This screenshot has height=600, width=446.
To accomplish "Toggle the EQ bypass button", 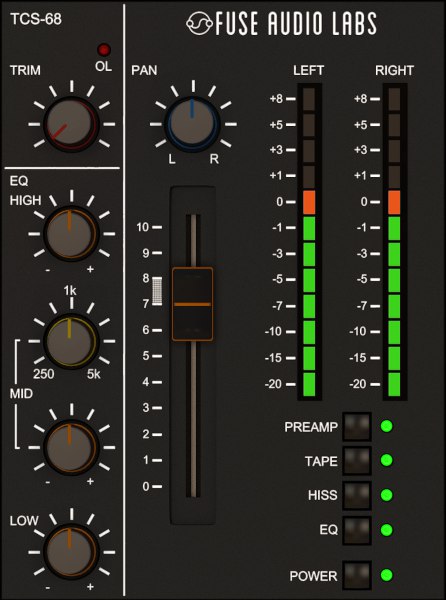I will pos(357,530).
